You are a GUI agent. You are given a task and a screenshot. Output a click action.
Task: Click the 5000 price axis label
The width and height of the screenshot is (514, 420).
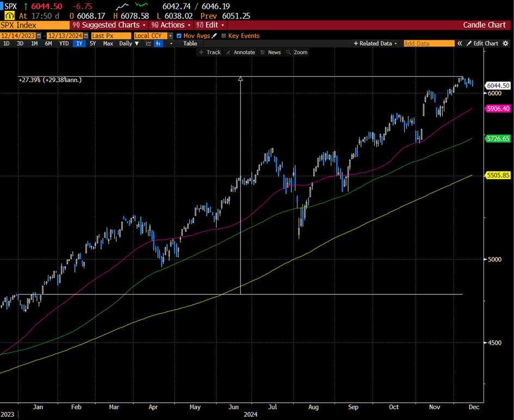(494, 259)
